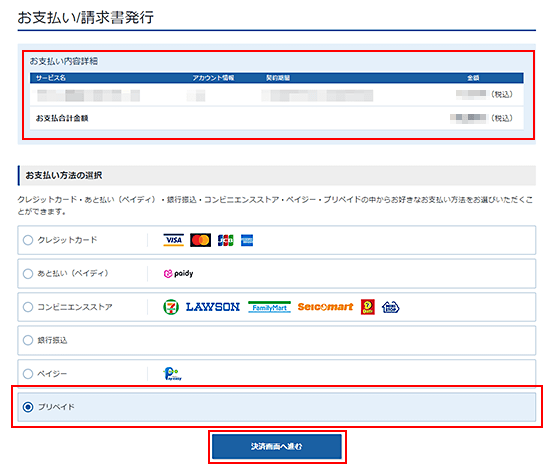Image resolution: width=550 pixels, height=474 pixels.
Task: Select the あと払い（ペイディ）radio button
Action: pos(28,274)
